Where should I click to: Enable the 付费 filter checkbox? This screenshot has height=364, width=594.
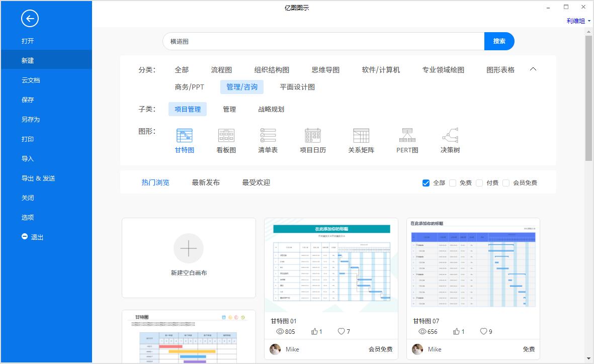click(480, 183)
